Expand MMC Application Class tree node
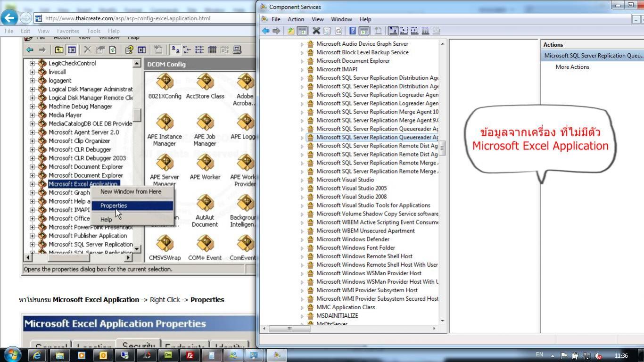 point(302,307)
